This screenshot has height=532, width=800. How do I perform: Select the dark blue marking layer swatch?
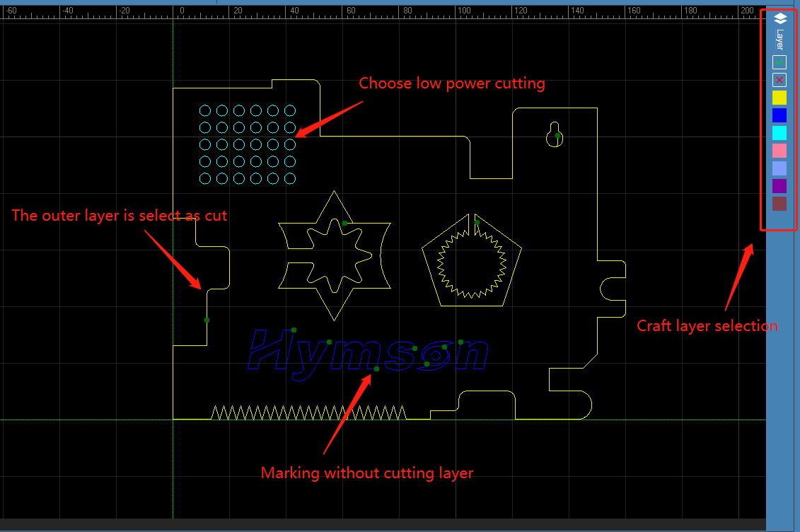coord(779,115)
